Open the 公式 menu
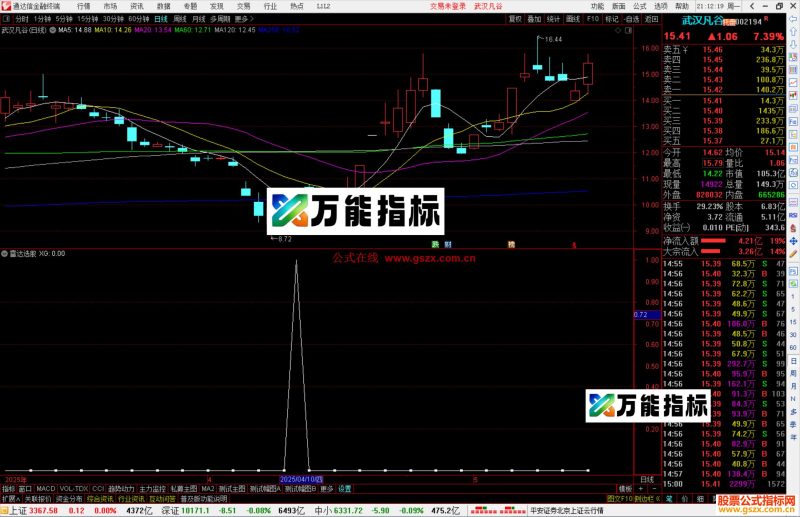800x517 pixels. [640, 6]
